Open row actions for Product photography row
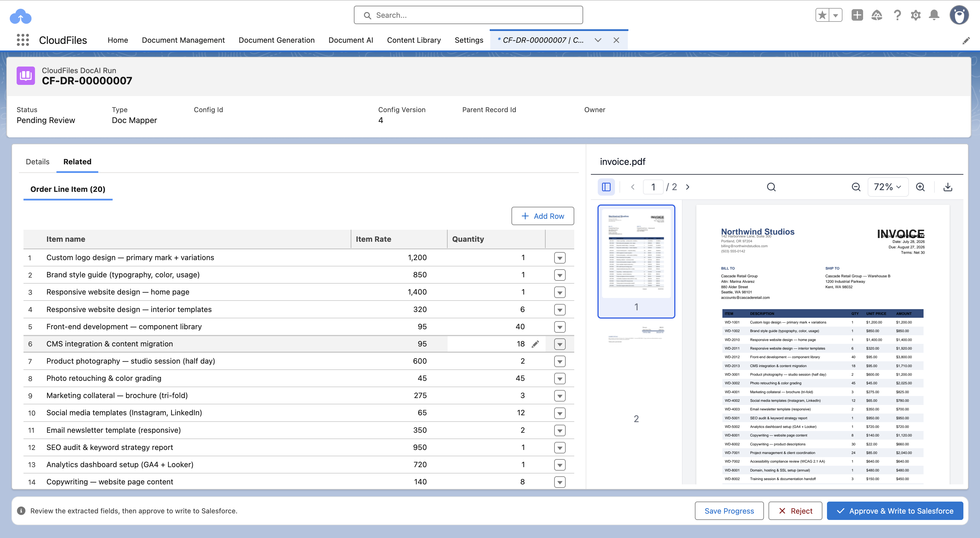This screenshot has height=538, width=980. coord(560,361)
